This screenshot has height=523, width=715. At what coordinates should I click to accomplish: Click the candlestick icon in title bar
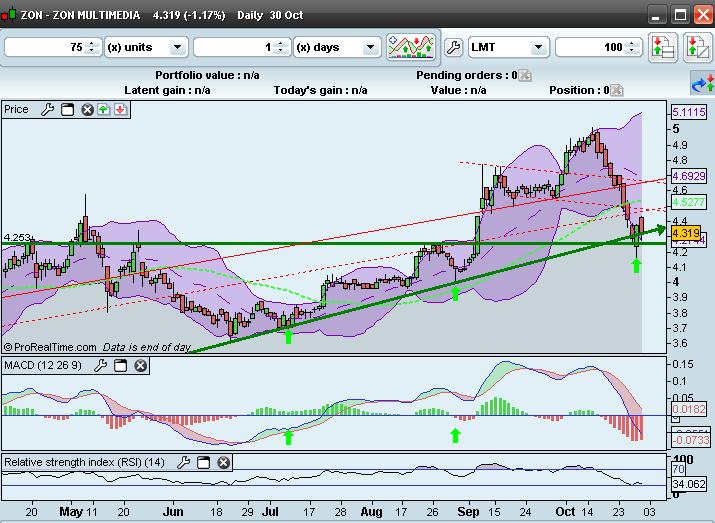tap(9, 15)
